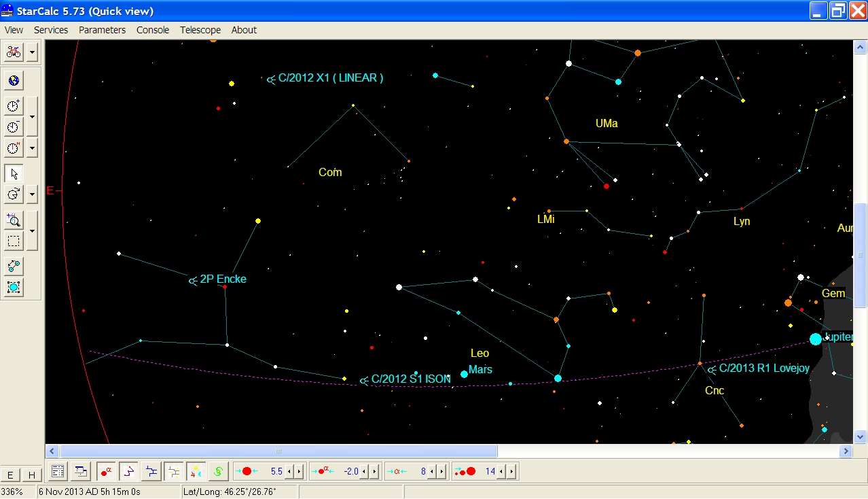Click the Mars planet marker

(x=464, y=374)
